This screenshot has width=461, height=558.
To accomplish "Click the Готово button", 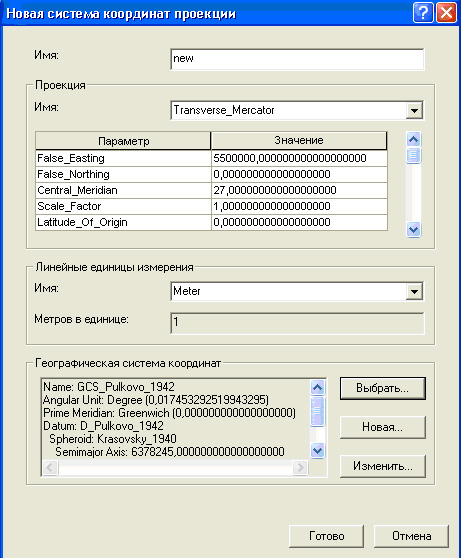I will pyautogui.click(x=326, y=536).
